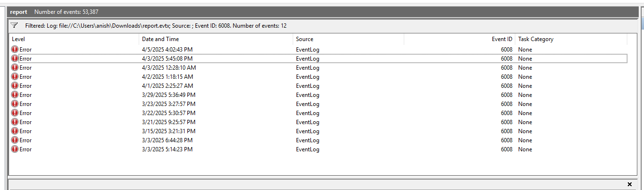Click error icon for 3/3/2025 6:44:28 PM event
This screenshot has height=190, width=644.
tap(15, 140)
